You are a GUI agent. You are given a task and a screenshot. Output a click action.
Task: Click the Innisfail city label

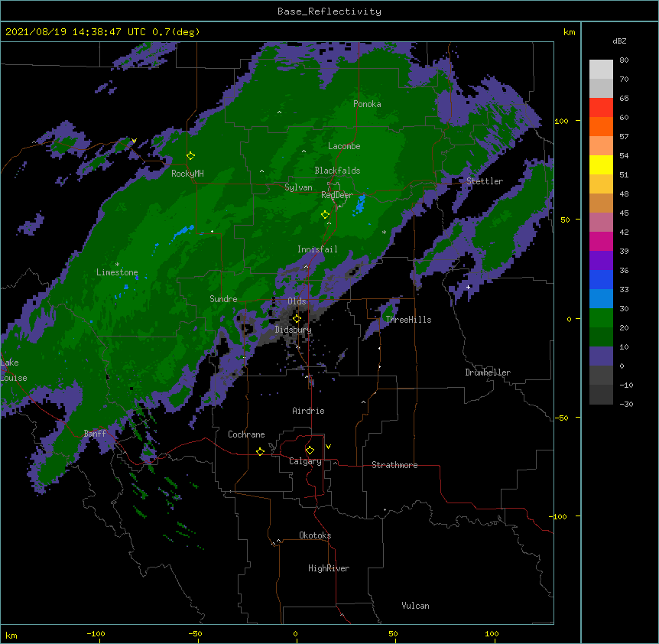tap(317, 249)
